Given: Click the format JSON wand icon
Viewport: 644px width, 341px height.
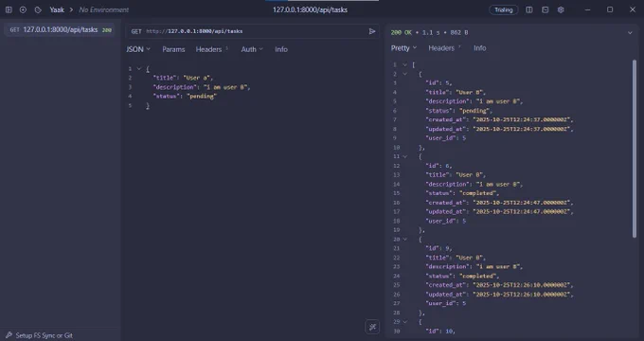Looking at the screenshot, I should (x=372, y=327).
